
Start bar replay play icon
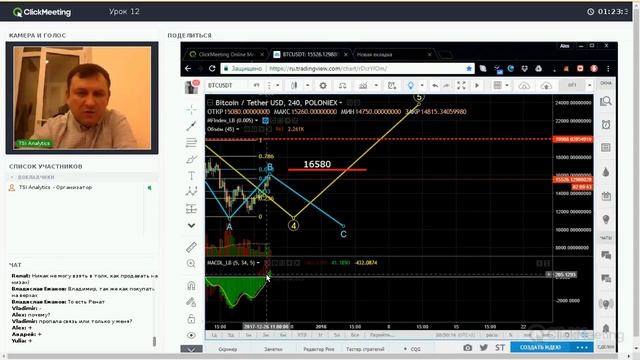pyautogui.click(x=477, y=85)
